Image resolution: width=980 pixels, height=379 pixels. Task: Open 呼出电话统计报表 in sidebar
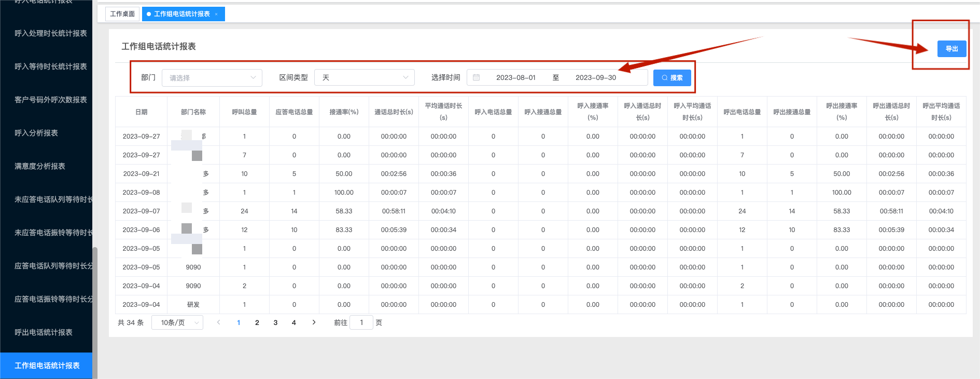coord(44,332)
